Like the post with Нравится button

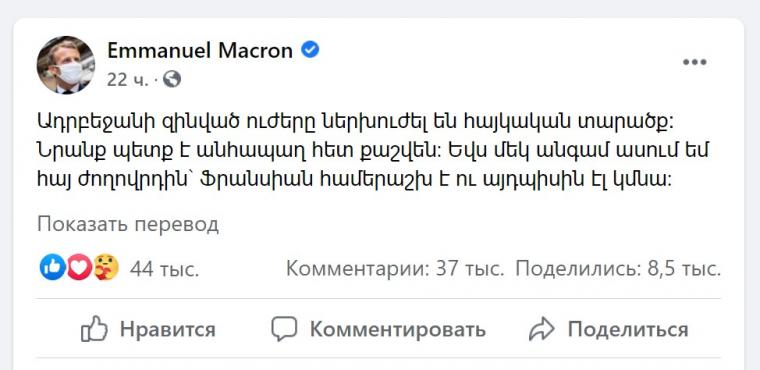pyautogui.click(x=148, y=330)
